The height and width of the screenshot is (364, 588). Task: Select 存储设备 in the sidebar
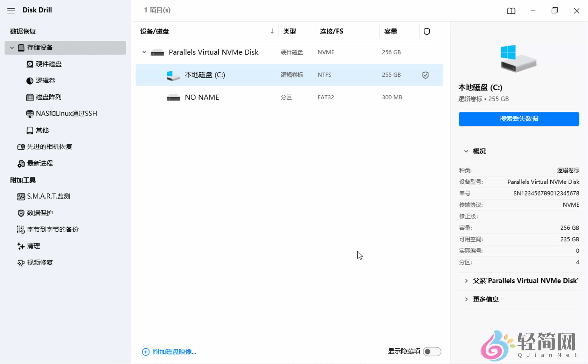point(65,48)
